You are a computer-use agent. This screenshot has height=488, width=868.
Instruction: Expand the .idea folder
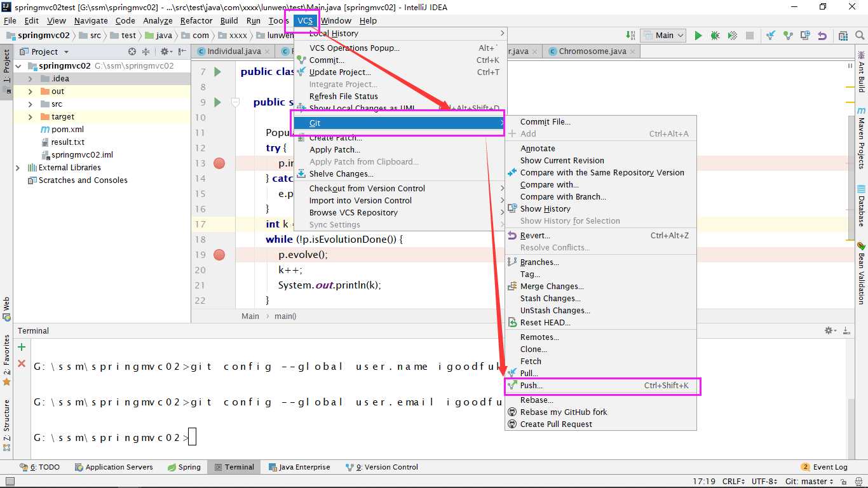click(x=30, y=79)
